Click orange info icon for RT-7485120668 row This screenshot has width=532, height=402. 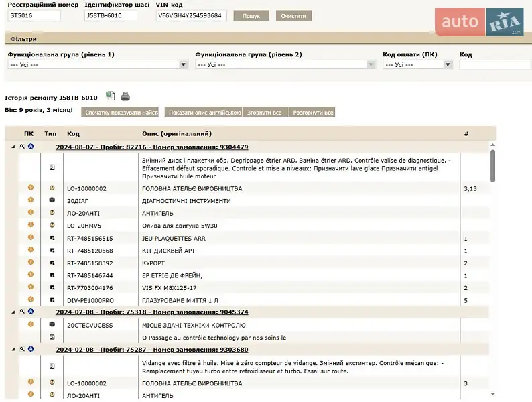point(31,250)
